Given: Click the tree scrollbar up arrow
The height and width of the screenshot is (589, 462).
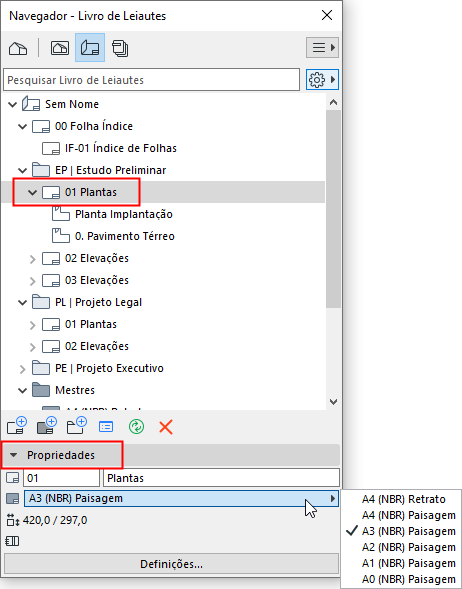Looking at the screenshot, I should pyautogui.click(x=333, y=102).
